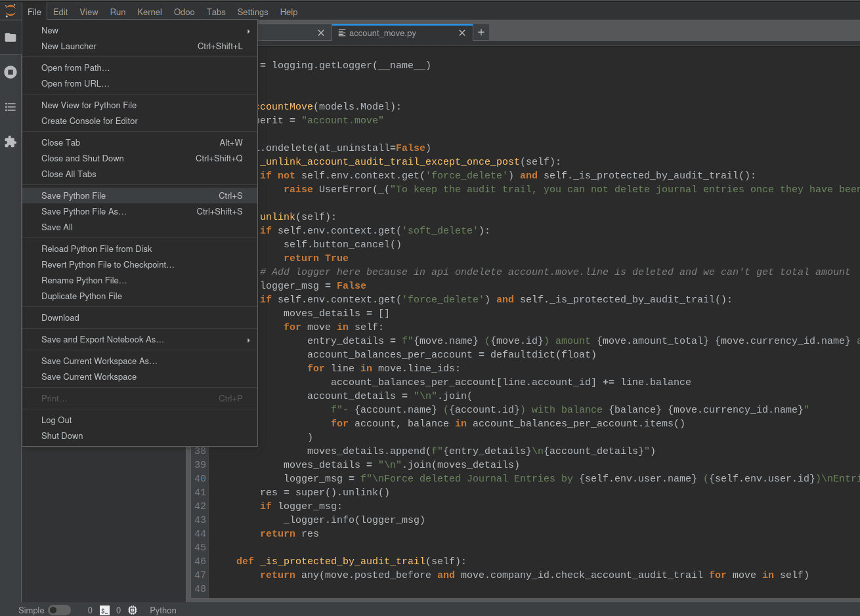Image resolution: width=860 pixels, height=616 pixels.
Task: Click the 'res = super().unlink()' line
Action: [325, 492]
